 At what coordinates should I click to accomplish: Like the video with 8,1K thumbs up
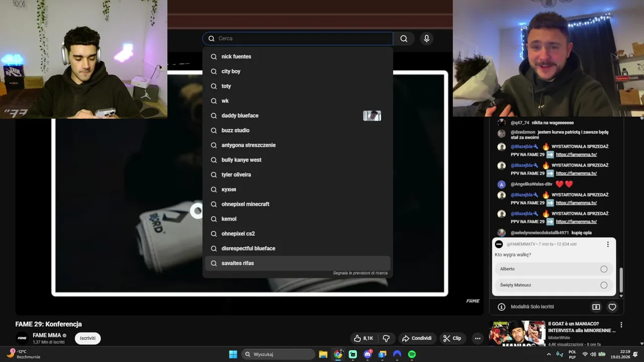point(363,338)
